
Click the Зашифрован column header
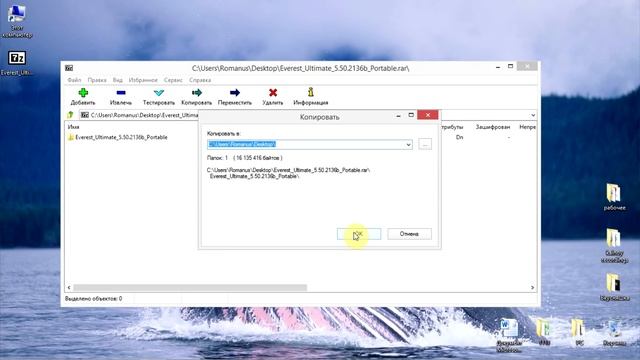coord(493,127)
